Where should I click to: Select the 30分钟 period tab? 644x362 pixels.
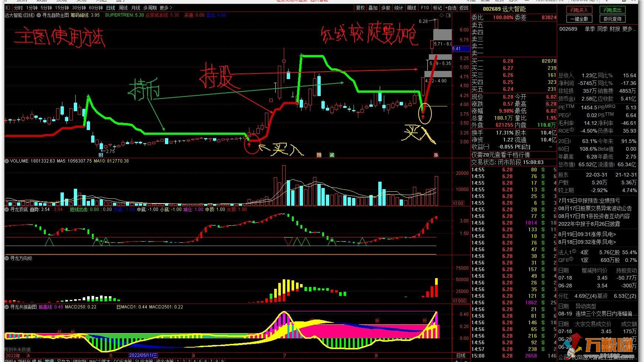point(79,8)
